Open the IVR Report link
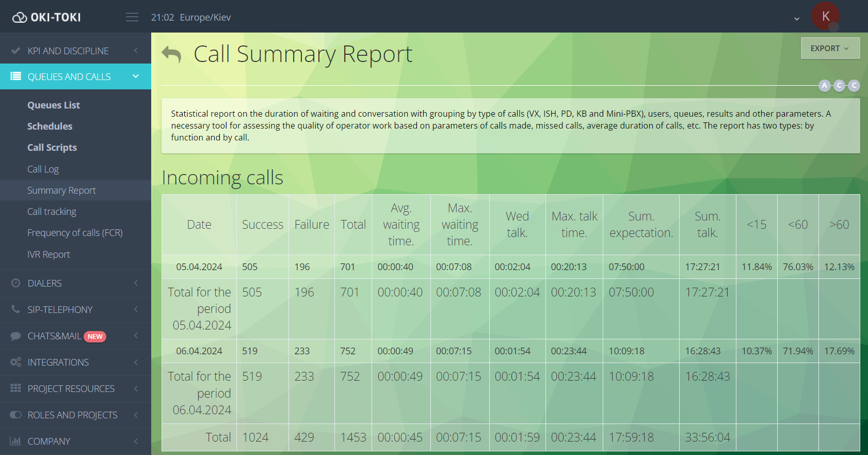Image resolution: width=868 pixels, height=455 pixels. click(49, 254)
